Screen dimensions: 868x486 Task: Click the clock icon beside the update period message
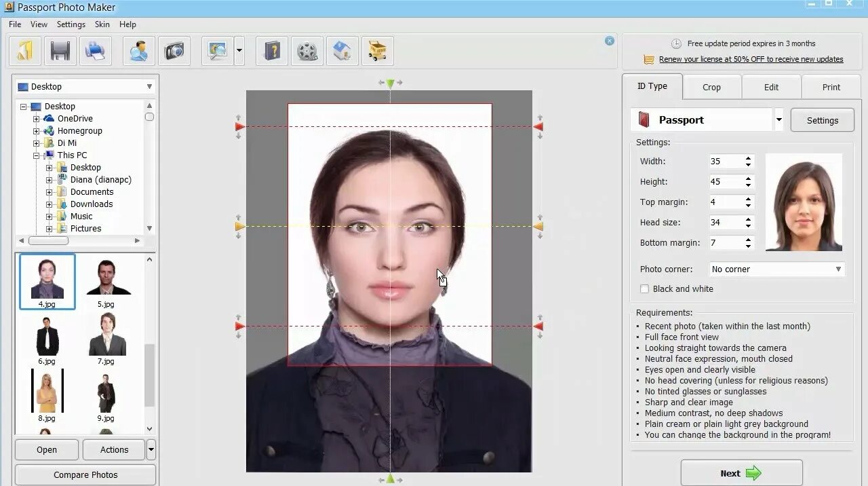(676, 43)
